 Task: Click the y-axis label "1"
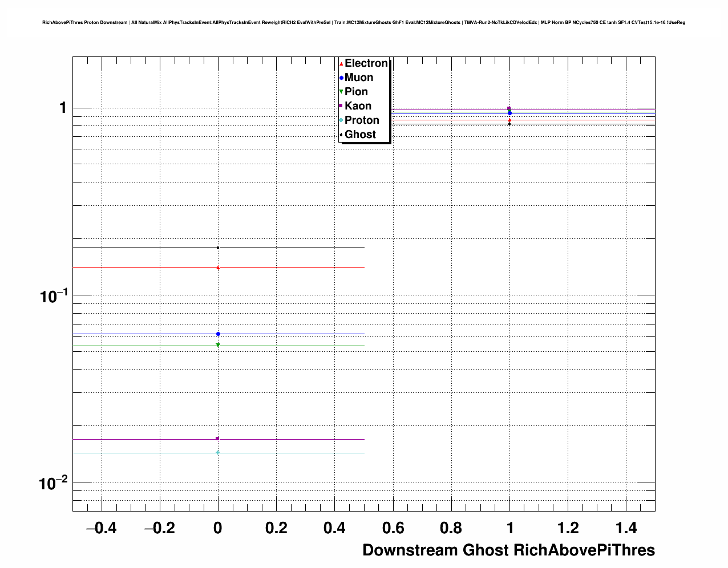[x=63, y=108]
